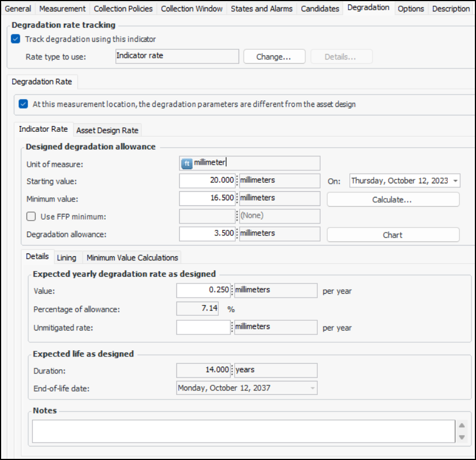Switch to the Candidates tab
This screenshot has width=476, height=460.
(320, 8)
